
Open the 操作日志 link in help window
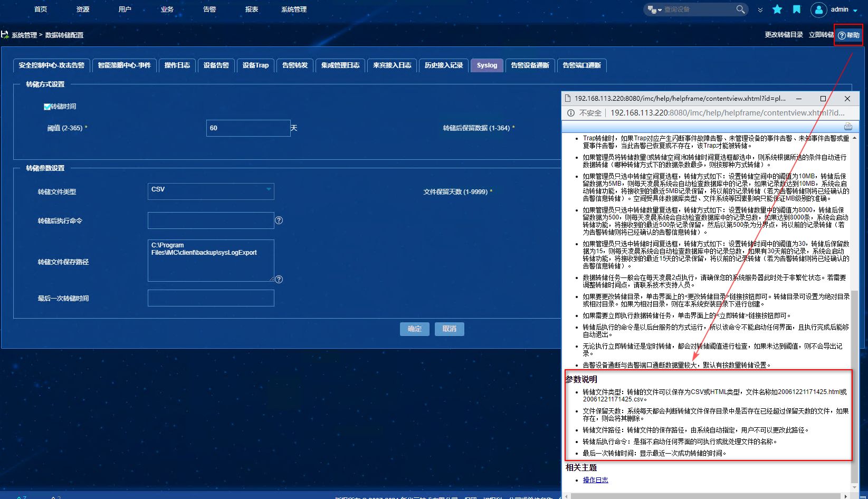[596, 480]
